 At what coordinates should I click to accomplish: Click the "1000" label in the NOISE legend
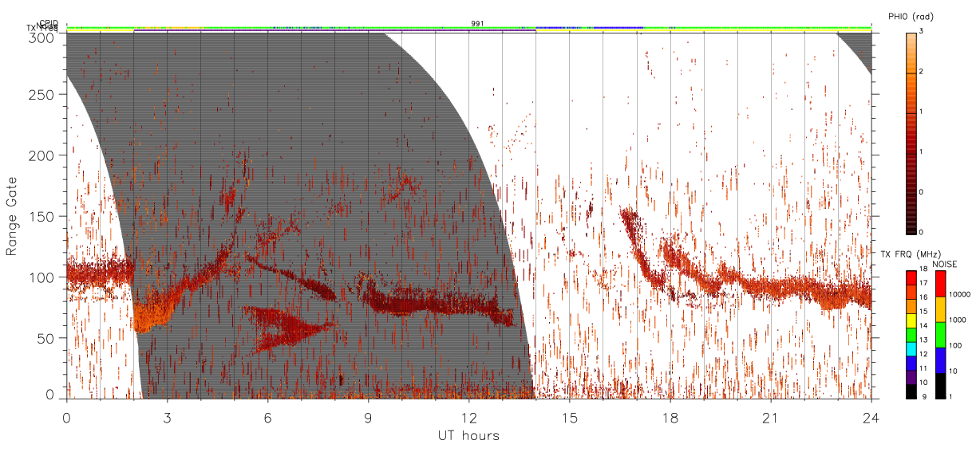click(x=958, y=320)
